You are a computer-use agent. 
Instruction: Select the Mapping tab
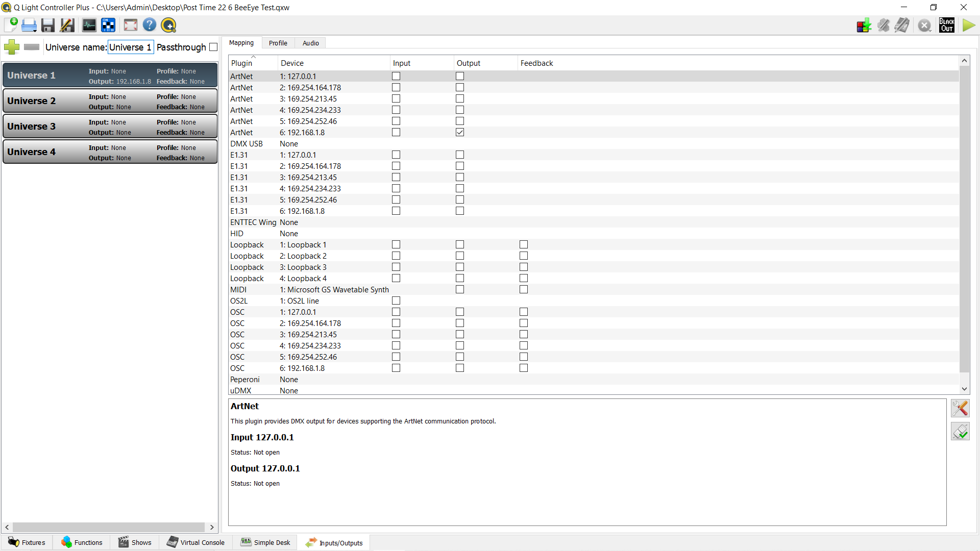pyautogui.click(x=241, y=43)
